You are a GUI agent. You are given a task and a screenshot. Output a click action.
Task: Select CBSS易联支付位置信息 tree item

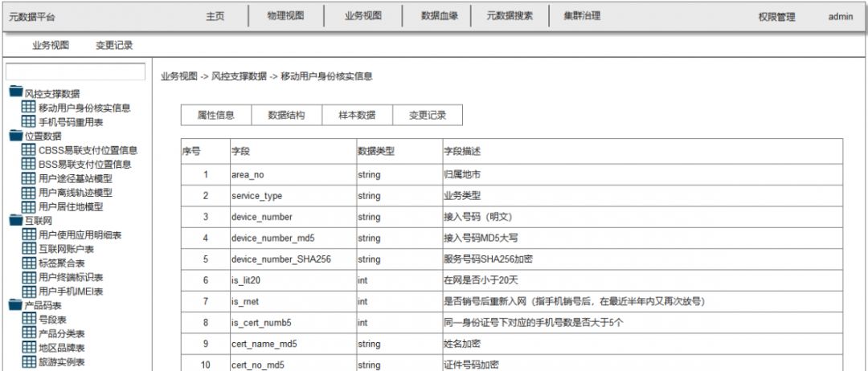[88, 150]
